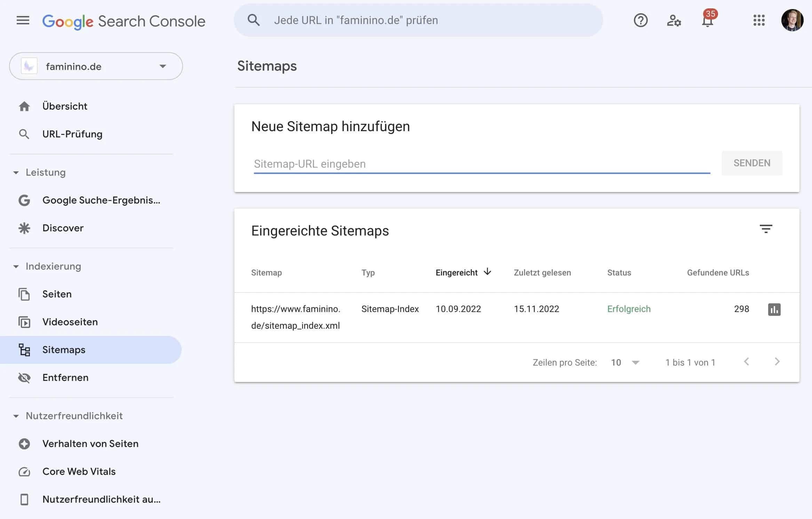Open the filter icon in Eingereichte Sitemaps
The image size is (812, 519).
(767, 229)
